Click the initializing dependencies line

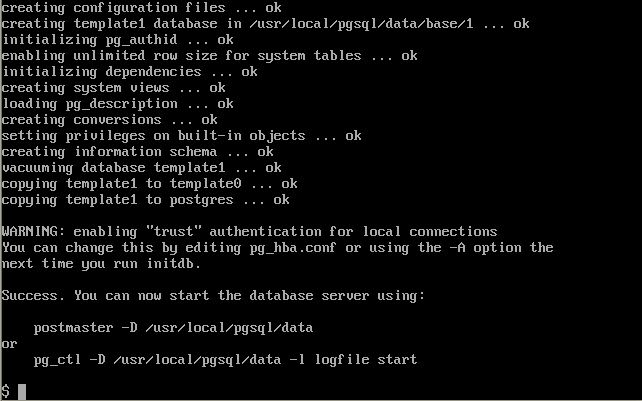tap(129, 72)
